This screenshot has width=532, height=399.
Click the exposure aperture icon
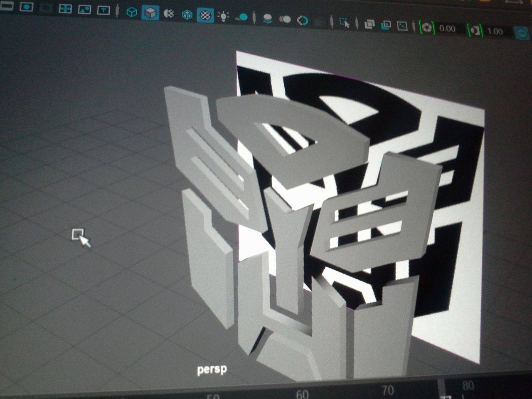click(426, 27)
